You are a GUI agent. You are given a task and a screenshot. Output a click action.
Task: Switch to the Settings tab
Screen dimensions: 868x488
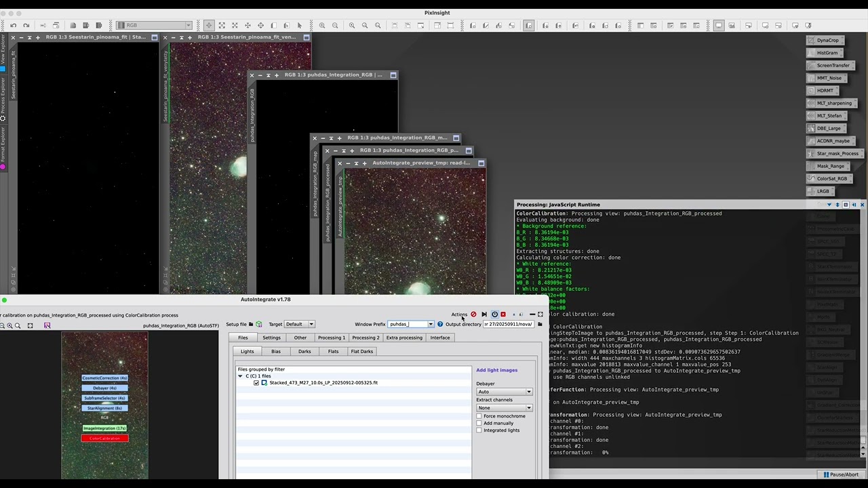(271, 338)
